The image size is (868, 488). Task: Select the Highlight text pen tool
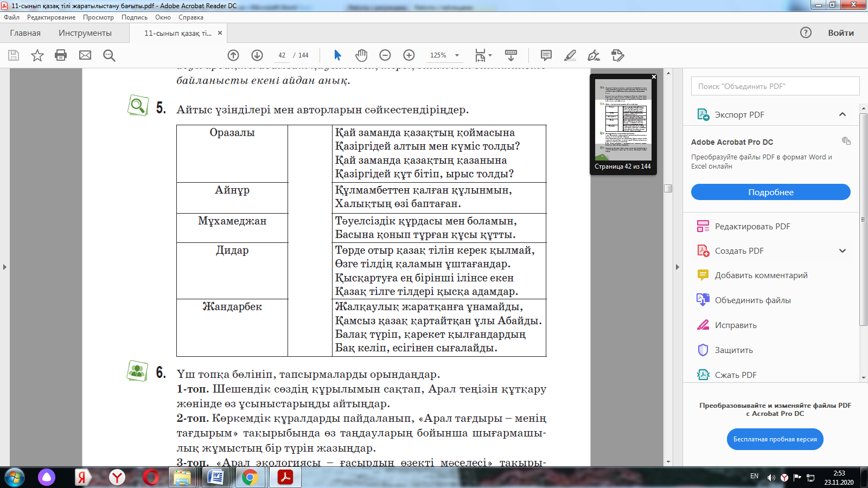570,55
